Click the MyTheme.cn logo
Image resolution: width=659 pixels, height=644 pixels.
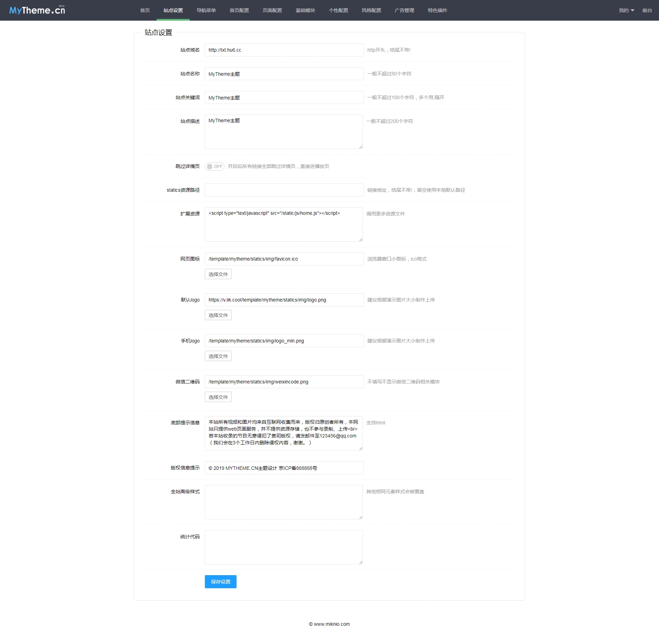(37, 10)
